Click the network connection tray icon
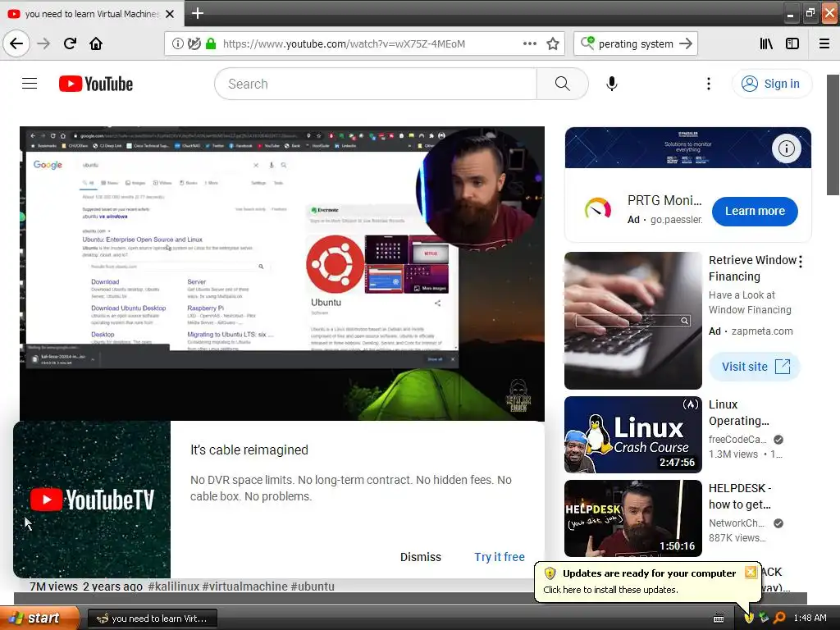This screenshot has width=840, height=630. point(764,619)
